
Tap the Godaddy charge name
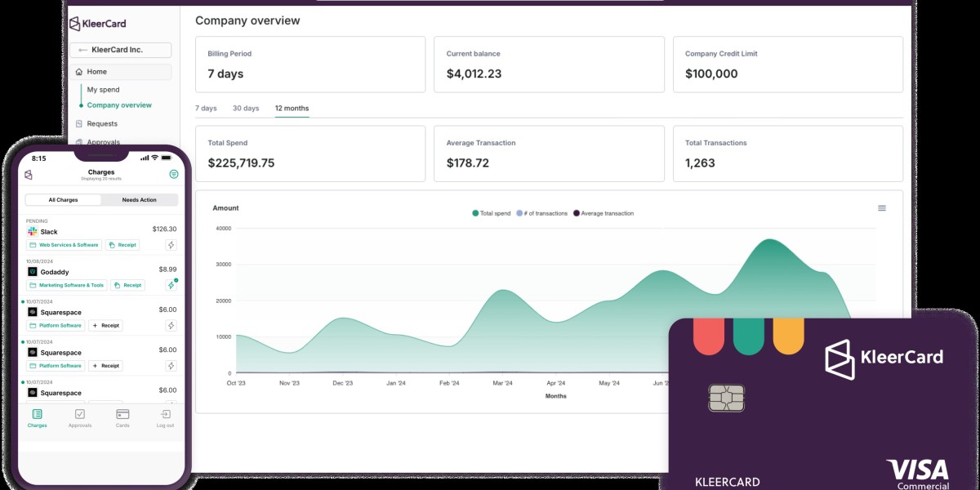[55, 271]
